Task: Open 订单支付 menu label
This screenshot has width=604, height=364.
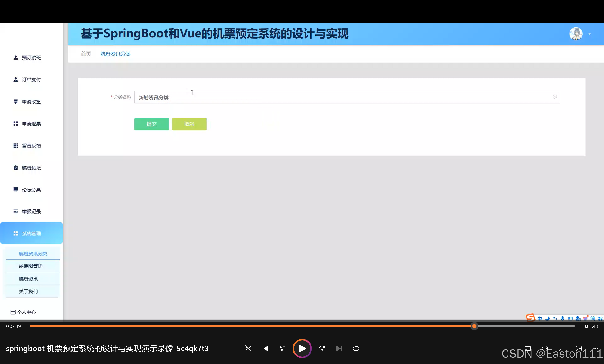Action: tap(31, 79)
